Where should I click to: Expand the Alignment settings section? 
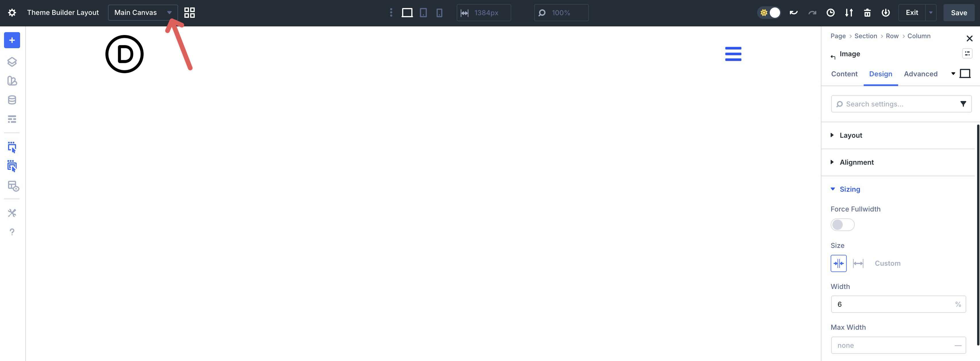(856, 162)
